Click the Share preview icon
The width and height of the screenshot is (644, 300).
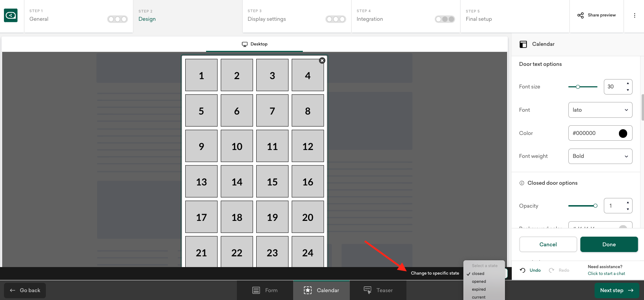pyautogui.click(x=581, y=15)
